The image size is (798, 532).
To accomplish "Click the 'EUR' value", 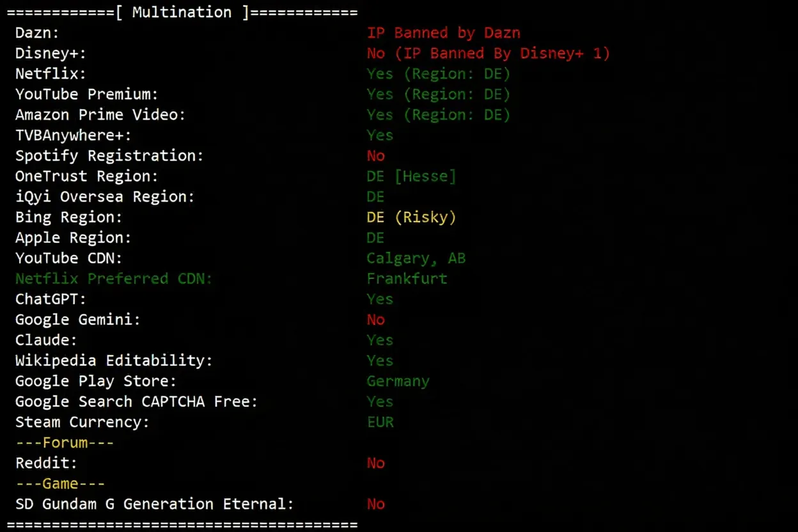I will [x=380, y=421].
